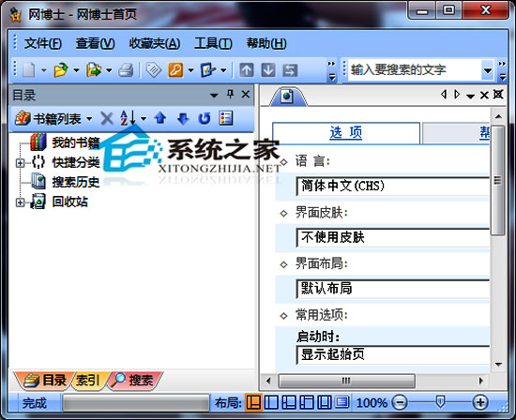The height and width of the screenshot is (420, 516).
Task: Expand the 快捷分类 tree node
Action: (20, 163)
